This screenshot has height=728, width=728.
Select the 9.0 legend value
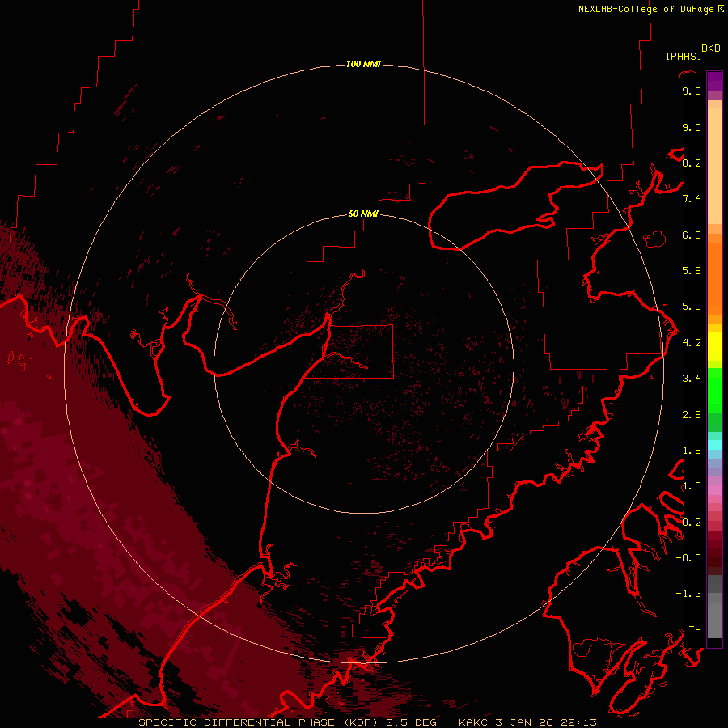pos(692,128)
